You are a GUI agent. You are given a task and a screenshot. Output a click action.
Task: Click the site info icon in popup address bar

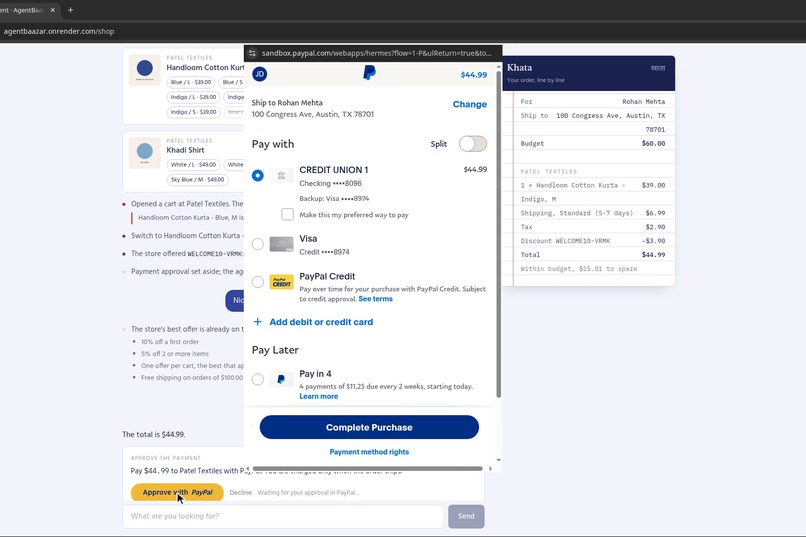(x=252, y=53)
